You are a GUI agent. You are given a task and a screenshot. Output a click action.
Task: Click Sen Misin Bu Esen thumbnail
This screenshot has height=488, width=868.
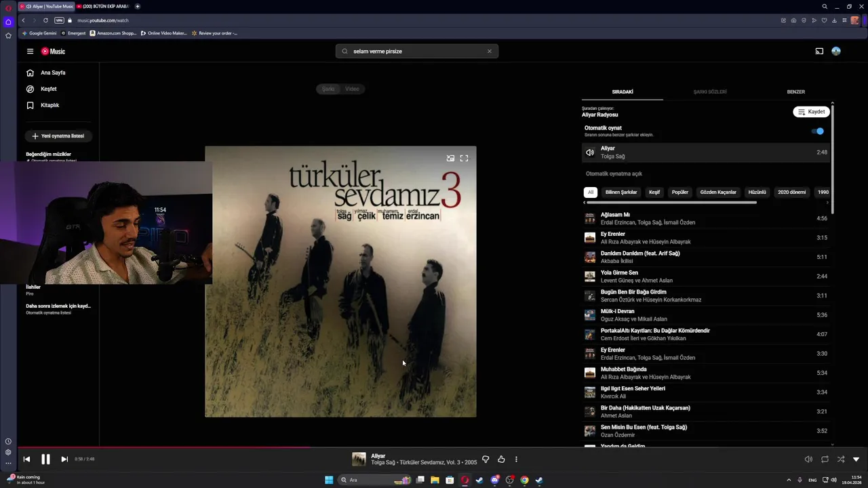pos(590,431)
